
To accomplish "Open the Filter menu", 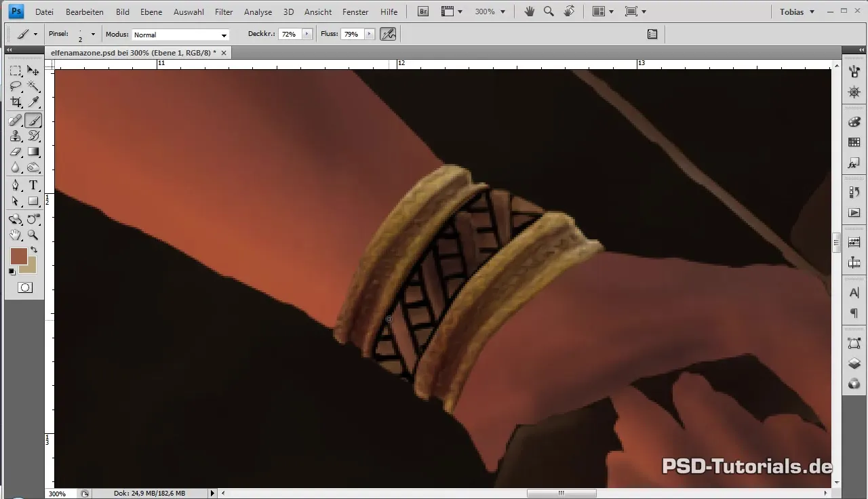I will [x=224, y=12].
